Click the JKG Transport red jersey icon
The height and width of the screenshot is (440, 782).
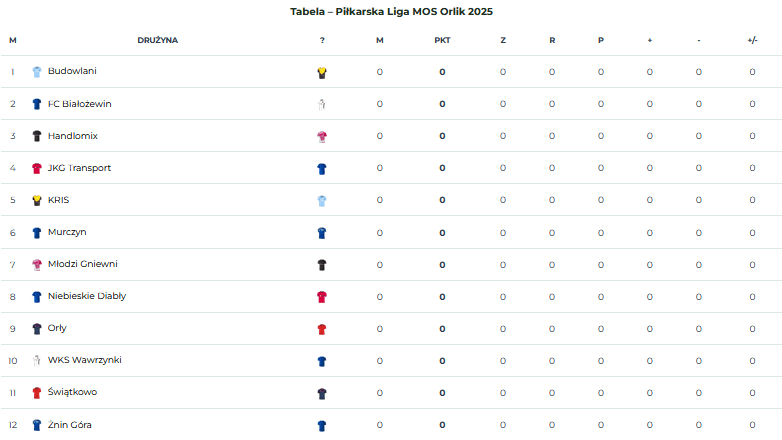pyautogui.click(x=37, y=168)
